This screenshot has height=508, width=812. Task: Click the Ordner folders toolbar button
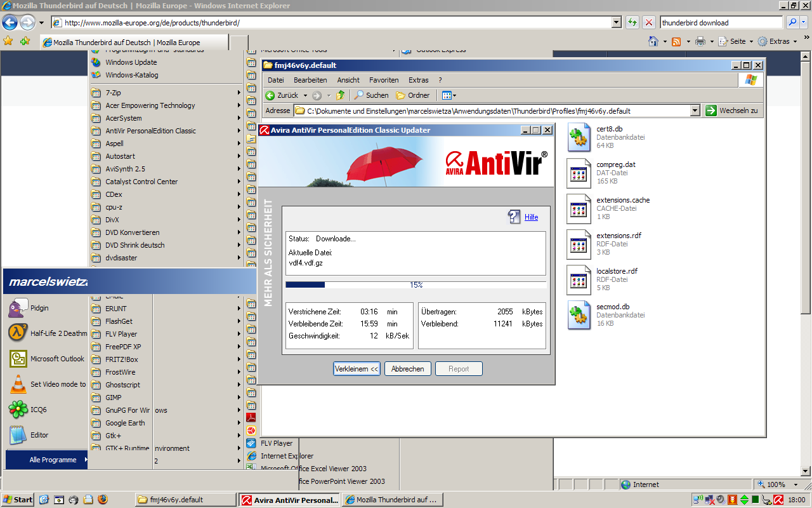413,95
